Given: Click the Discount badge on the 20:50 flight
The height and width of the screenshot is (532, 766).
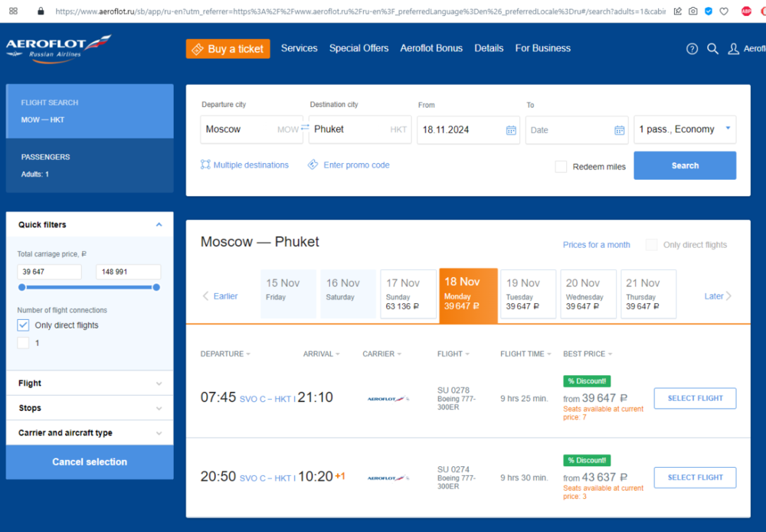Looking at the screenshot, I should pos(587,460).
